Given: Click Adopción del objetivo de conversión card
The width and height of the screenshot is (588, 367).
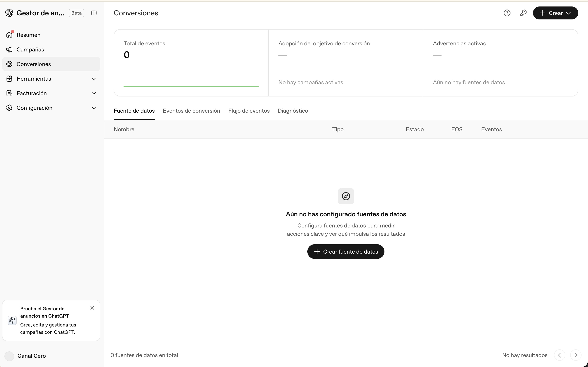Looking at the screenshot, I should click(x=346, y=63).
